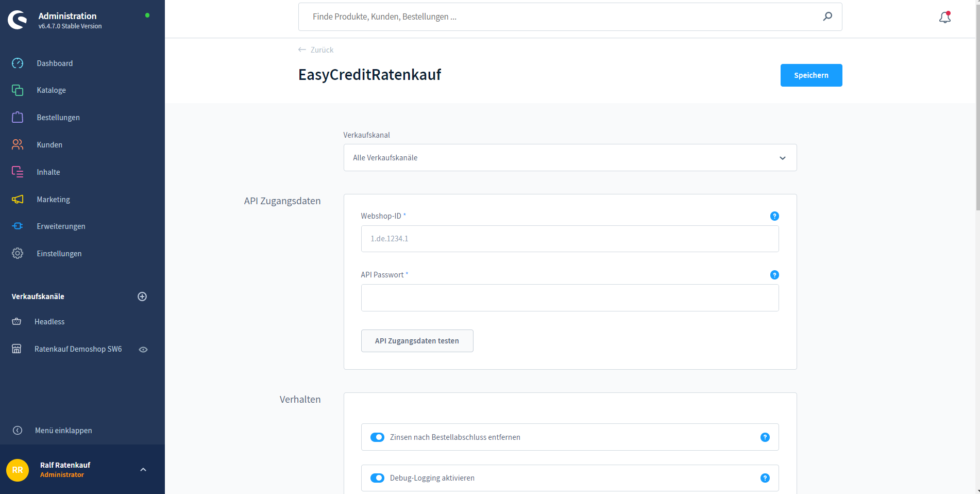980x494 pixels.
Task: Click the Speichern button
Action: point(811,75)
